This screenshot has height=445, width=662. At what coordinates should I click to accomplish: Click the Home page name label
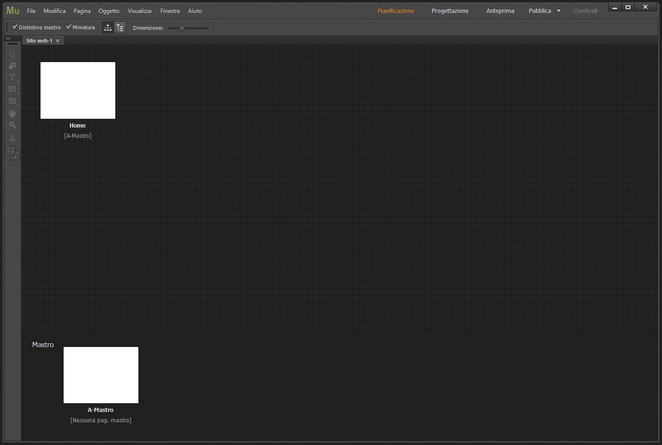coord(78,125)
